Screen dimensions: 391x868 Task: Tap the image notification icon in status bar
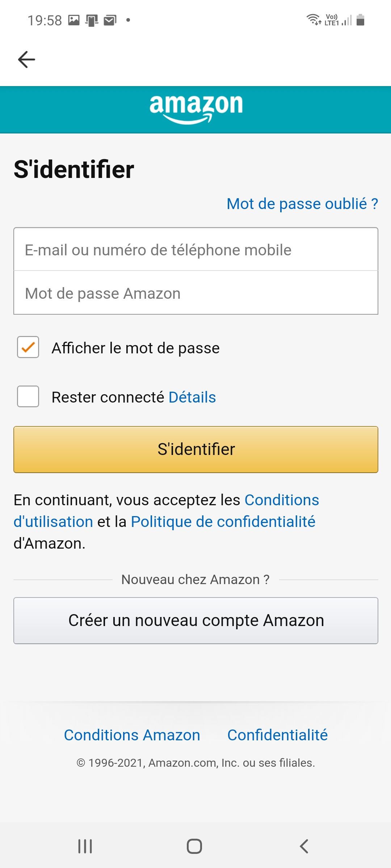coord(74,20)
